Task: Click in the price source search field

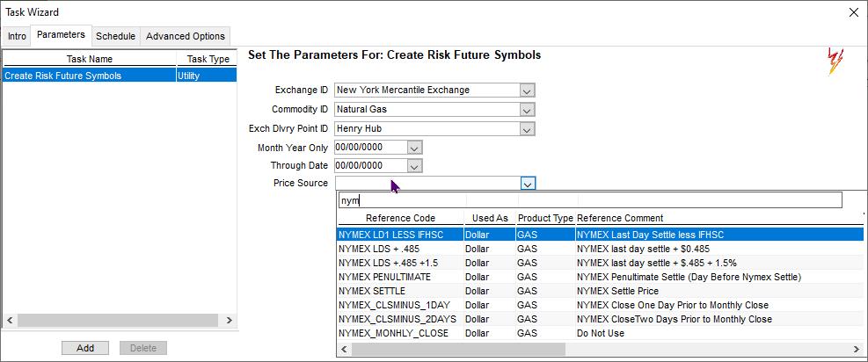Action: click(589, 200)
